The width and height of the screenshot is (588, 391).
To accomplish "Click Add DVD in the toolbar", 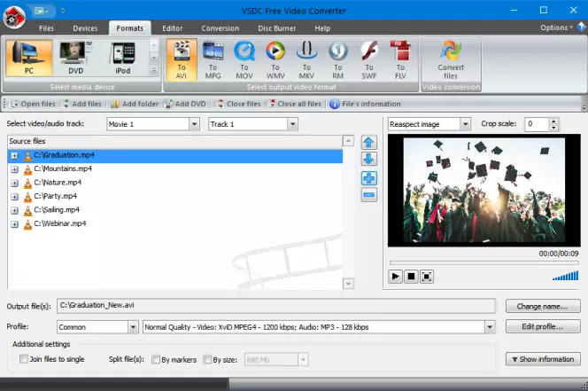I will (185, 104).
